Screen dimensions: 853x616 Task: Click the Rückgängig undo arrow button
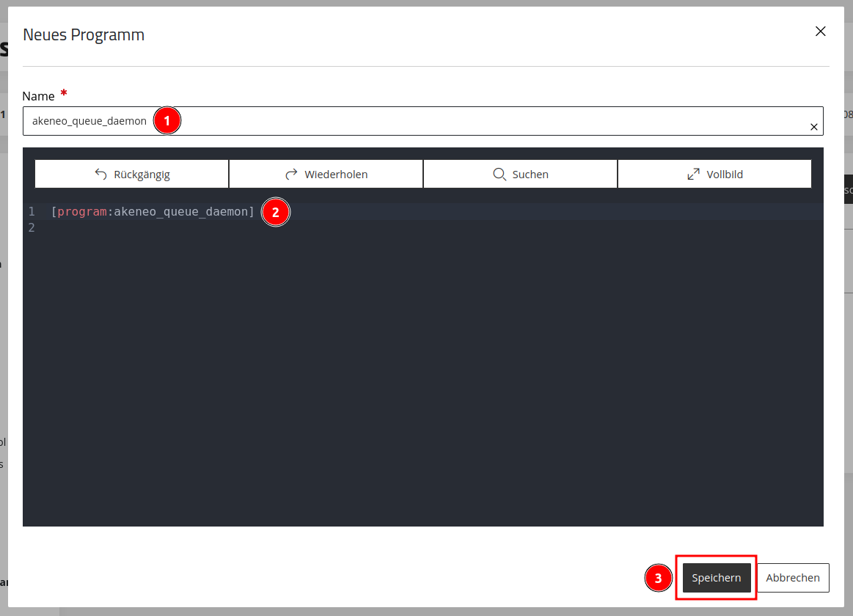131,174
